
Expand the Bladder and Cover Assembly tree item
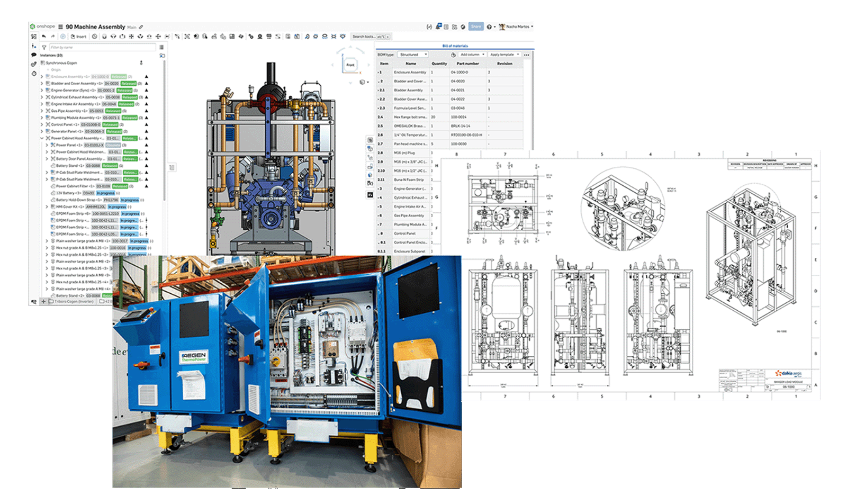[42, 84]
